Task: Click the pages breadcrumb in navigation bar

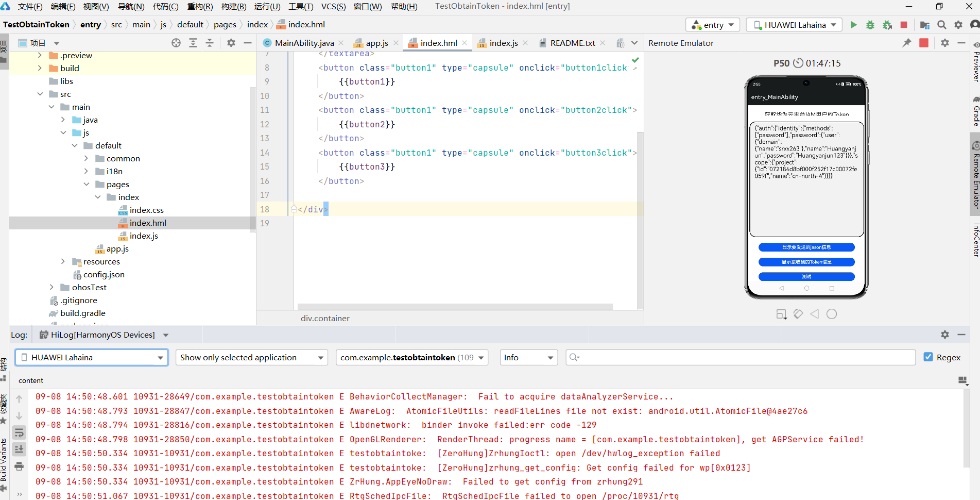Action: coord(225,25)
